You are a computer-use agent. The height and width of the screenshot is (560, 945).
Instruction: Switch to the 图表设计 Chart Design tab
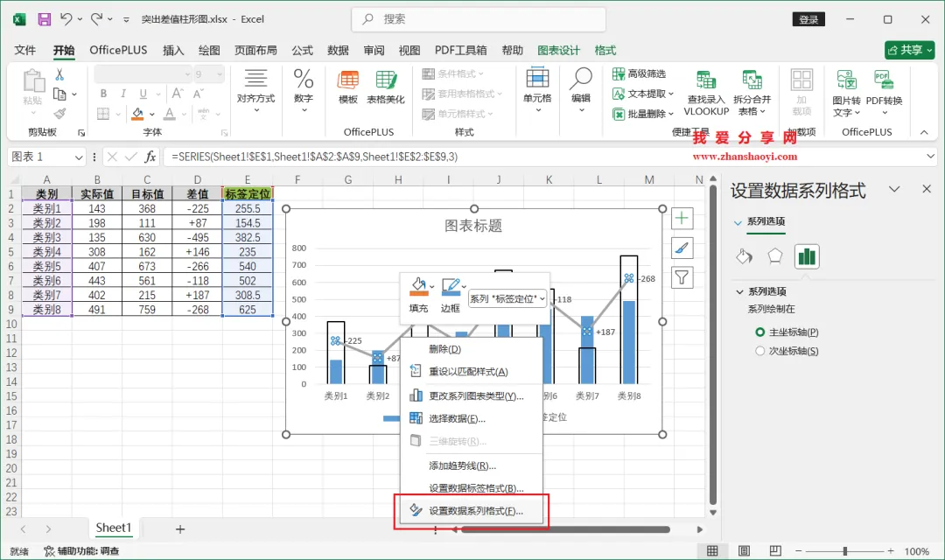558,50
